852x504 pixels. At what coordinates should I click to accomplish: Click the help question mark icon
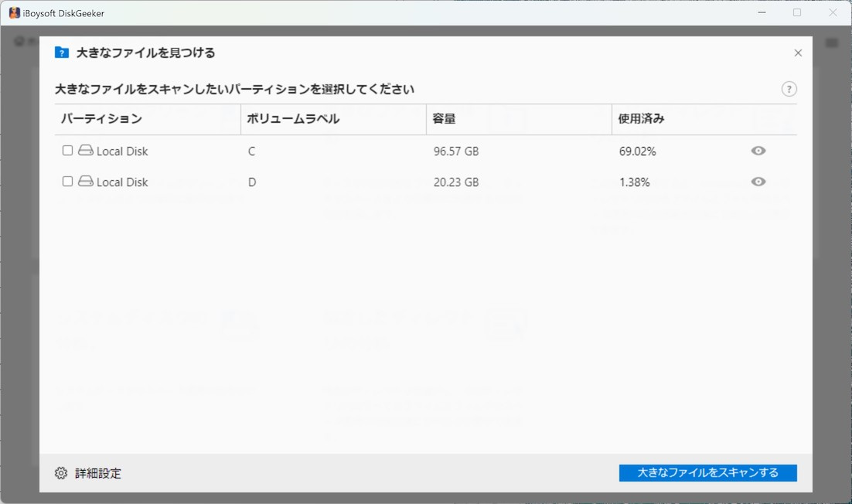coord(789,89)
